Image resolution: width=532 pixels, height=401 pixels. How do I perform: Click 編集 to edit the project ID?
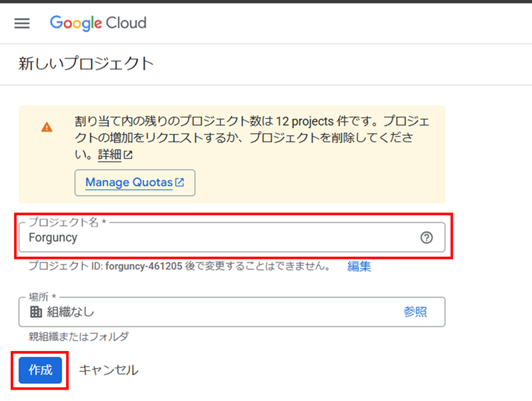359,266
